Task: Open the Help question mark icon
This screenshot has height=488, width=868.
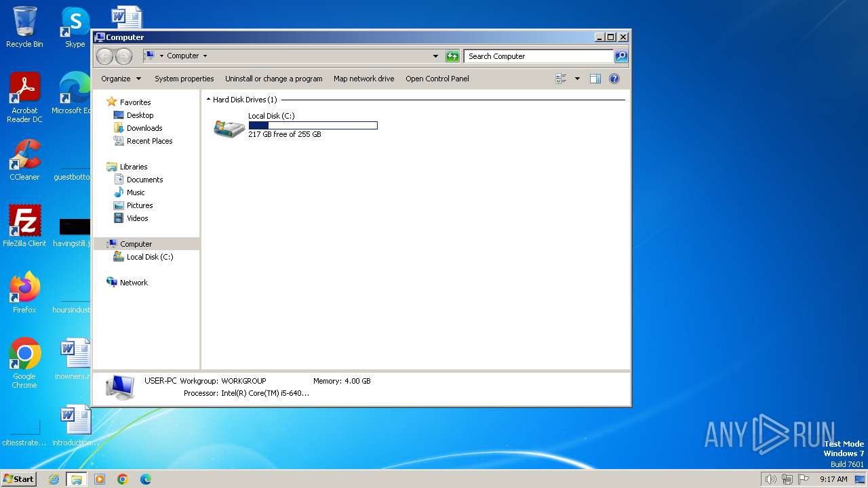Action: 614,79
